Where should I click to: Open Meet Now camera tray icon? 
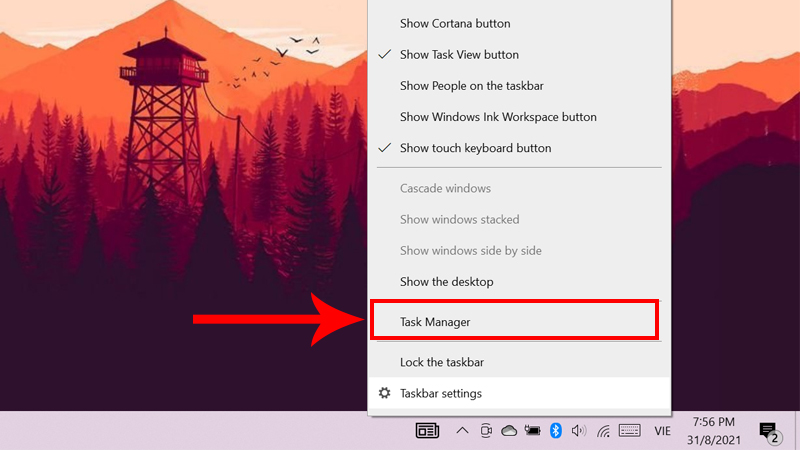coord(486,431)
